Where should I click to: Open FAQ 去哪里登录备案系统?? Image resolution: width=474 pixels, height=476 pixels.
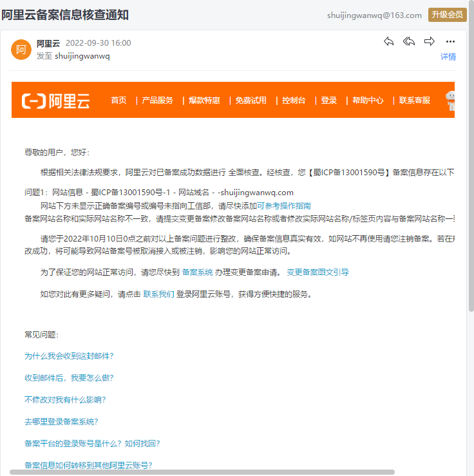61,421
